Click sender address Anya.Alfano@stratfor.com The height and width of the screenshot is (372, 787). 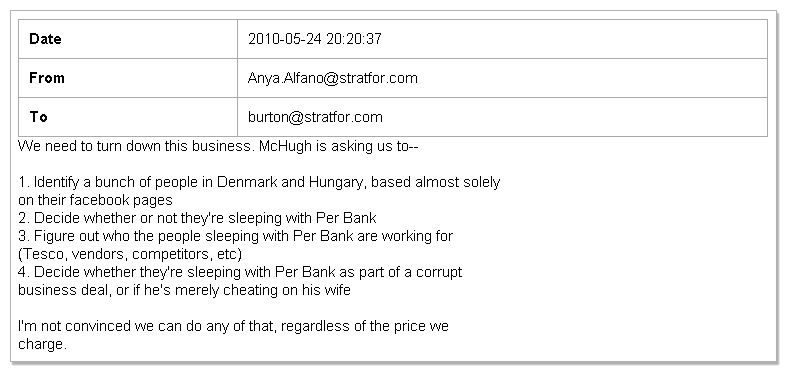tap(333, 78)
